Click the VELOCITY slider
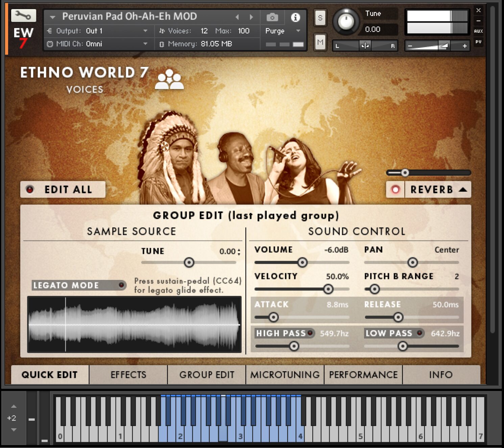504x448 pixels. tap(302, 289)
